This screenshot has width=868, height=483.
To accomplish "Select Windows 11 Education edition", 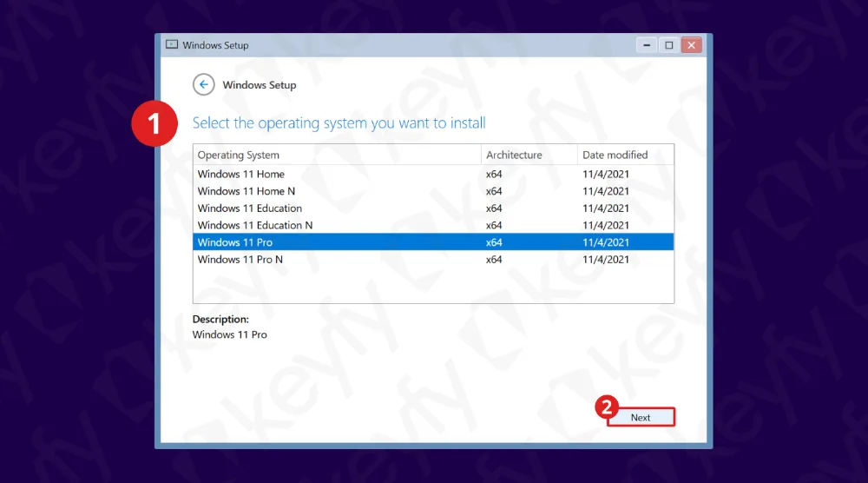I will click(x=433, y=208).
